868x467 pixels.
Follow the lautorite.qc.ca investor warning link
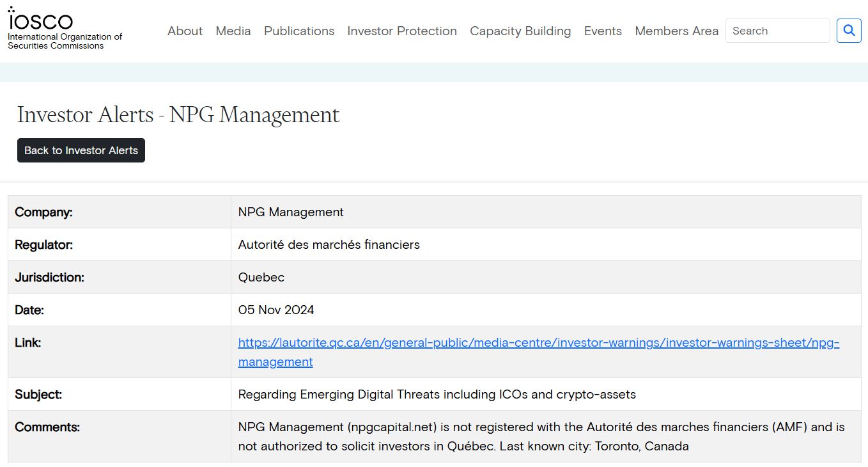click(x=538, y=343)
